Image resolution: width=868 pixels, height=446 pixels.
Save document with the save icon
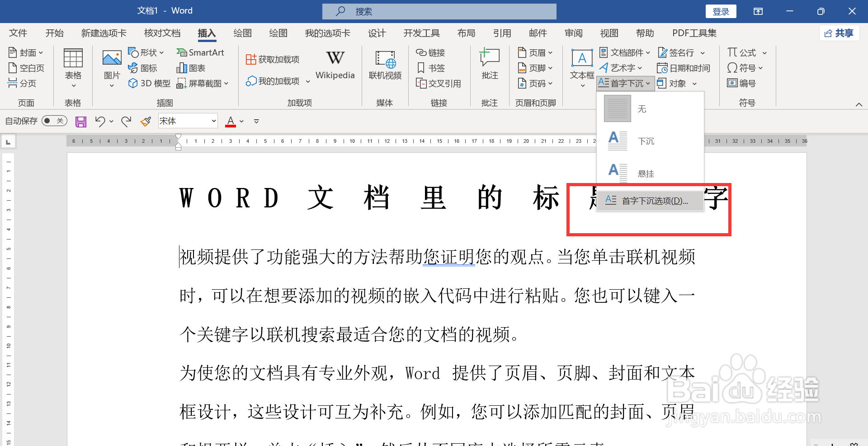[x=80, y=121]
